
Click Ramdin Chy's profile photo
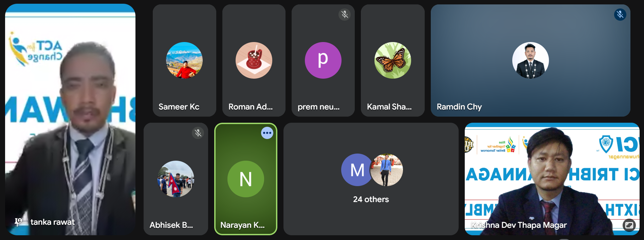(x=530, y=60)
